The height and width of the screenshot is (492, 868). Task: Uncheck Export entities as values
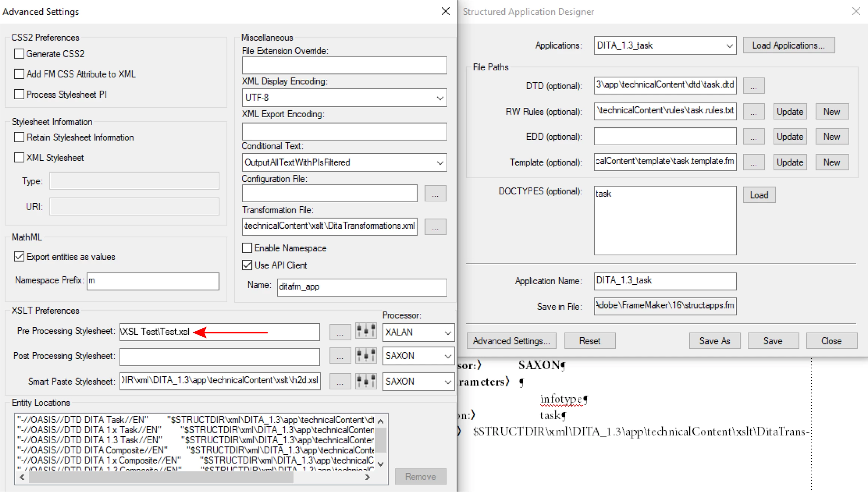pos(19,257)
